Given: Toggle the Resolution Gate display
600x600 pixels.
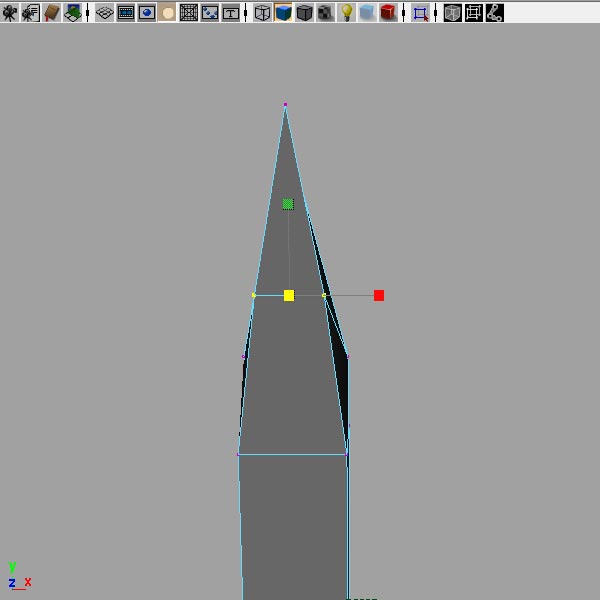Looking at the screenshot, I should tap(147, 13).
